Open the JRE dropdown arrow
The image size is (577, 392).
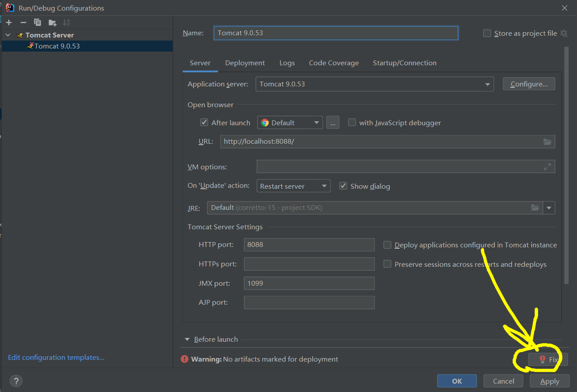pyautogui.click(x=549, y=208)
